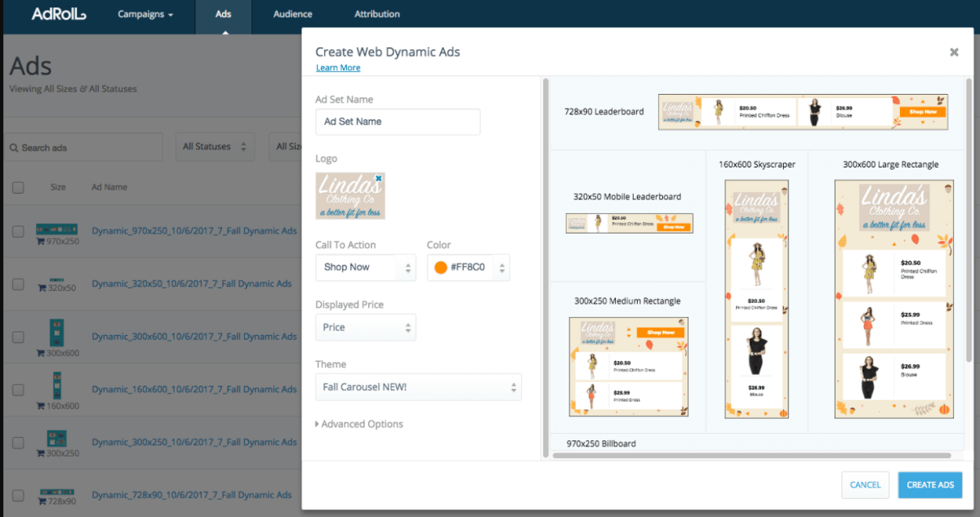The height and width of the screenshot is (517, 980).
Task: Click the preview pane horizontal scrollbar
Action: [x=751, y=455]
